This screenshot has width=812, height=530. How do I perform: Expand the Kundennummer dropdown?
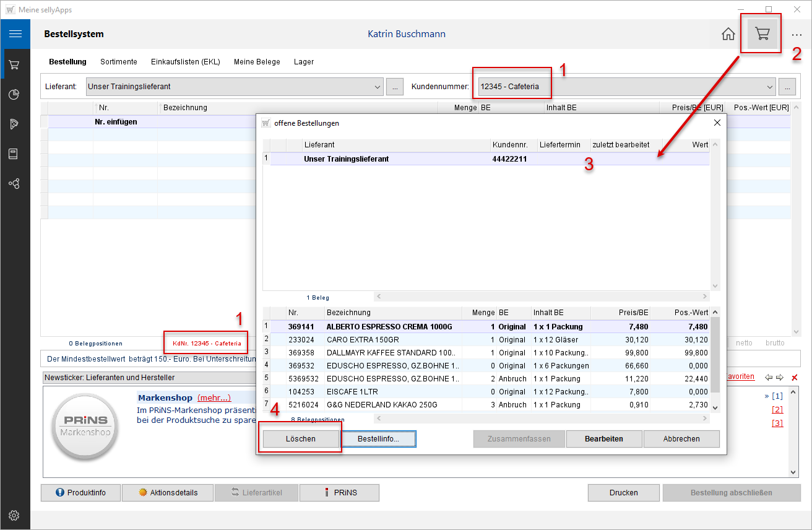click(769, 87)
